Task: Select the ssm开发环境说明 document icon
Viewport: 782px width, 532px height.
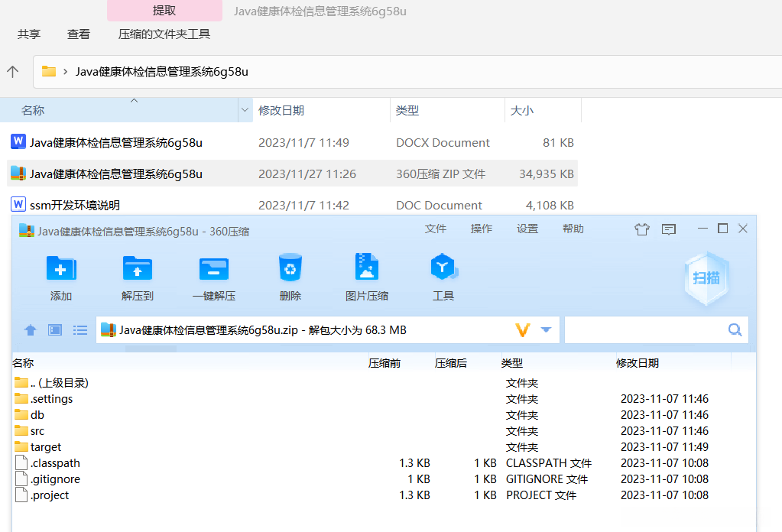Action: pos(18,204)
